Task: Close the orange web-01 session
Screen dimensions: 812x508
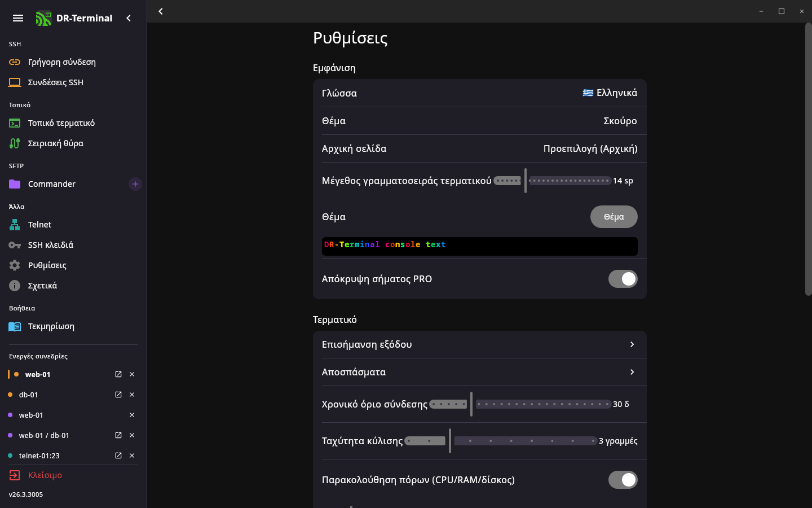Action: click(132, 374)
